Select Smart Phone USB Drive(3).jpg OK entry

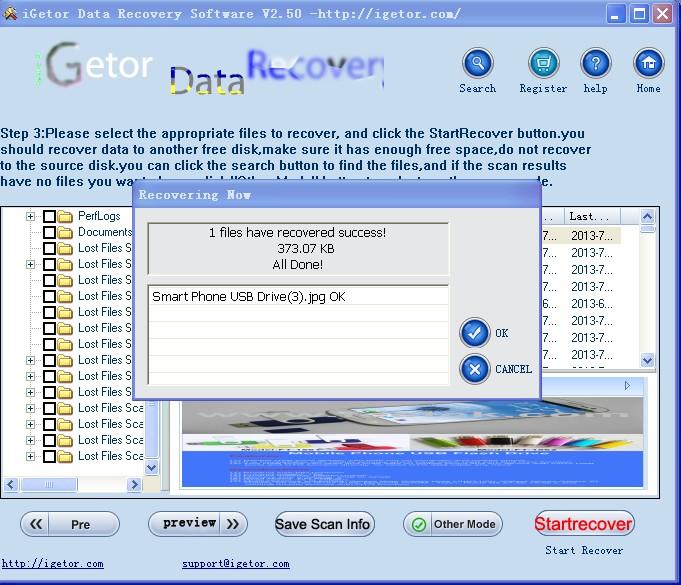298,297
